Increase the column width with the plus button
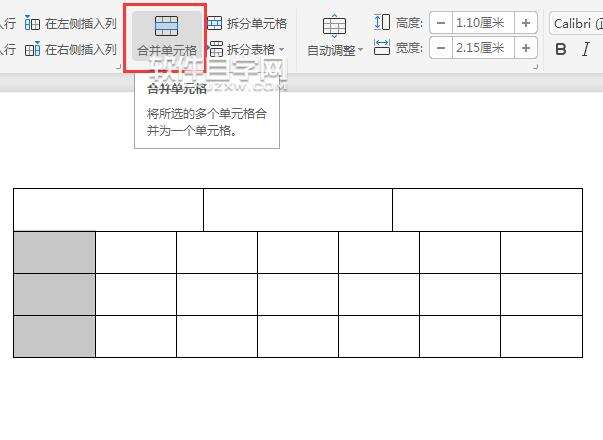 coord(526,48)
